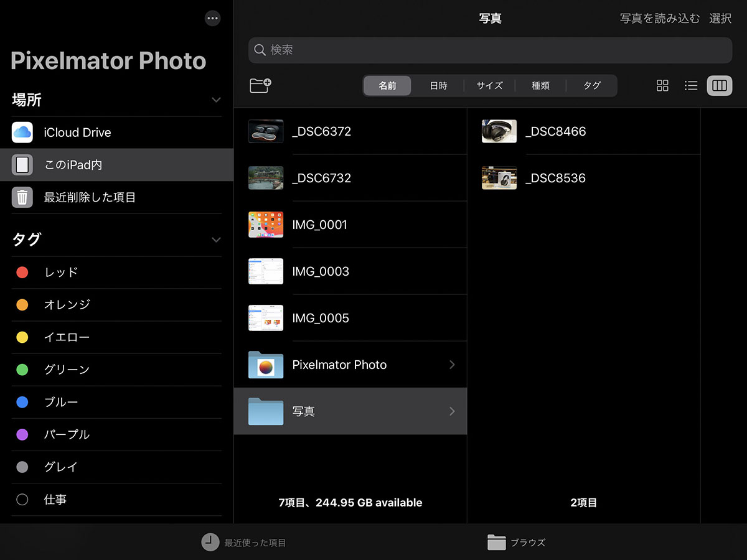Select iCloud Drive location
The image size is (747, 560).
click(116, 133)
